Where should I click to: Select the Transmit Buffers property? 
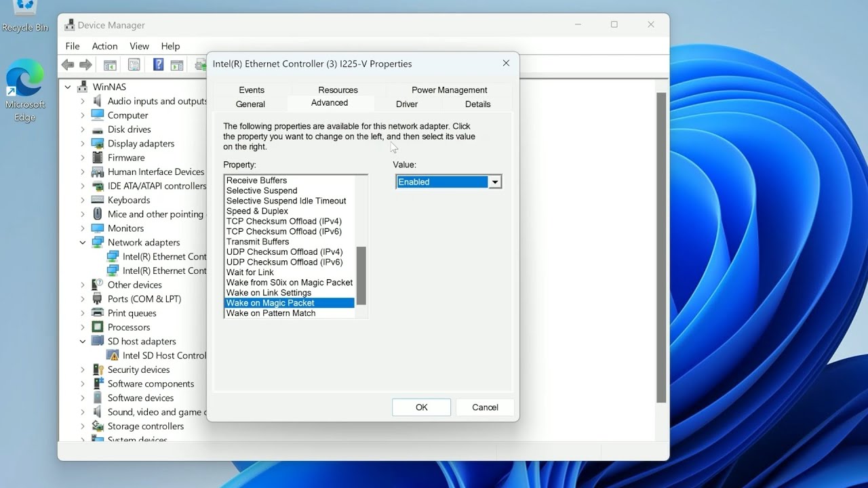coord(258,241)
